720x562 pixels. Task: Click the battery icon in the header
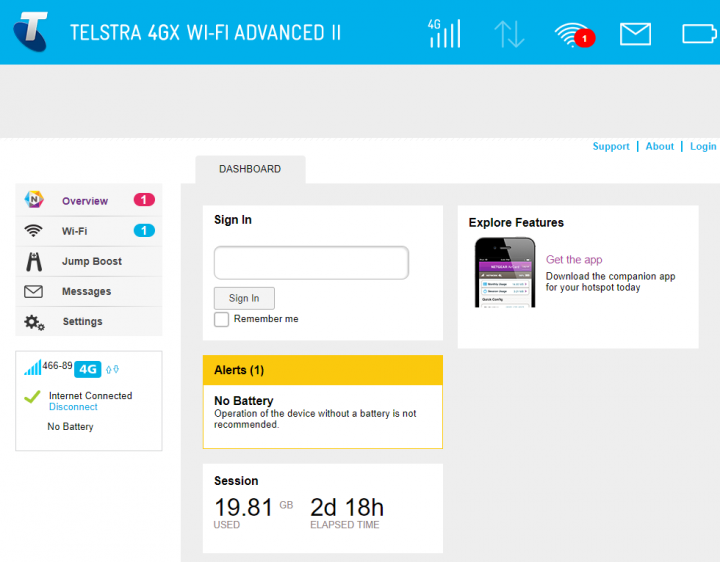click(x=699, y=34)
